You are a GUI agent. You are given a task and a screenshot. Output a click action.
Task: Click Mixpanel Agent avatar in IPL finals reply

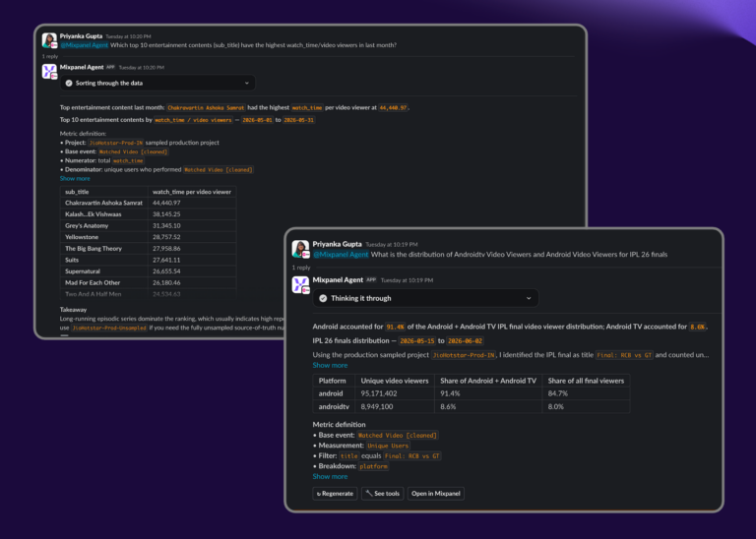click(300, 284)
